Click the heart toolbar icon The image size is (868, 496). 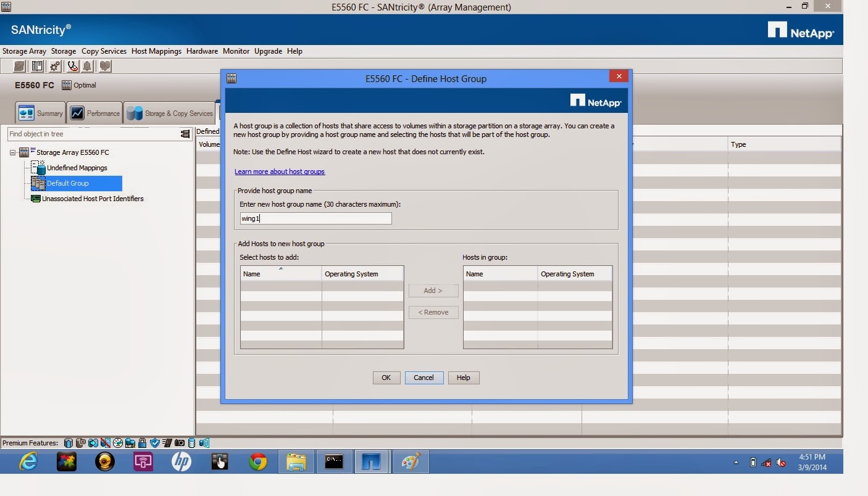[104, 66]
